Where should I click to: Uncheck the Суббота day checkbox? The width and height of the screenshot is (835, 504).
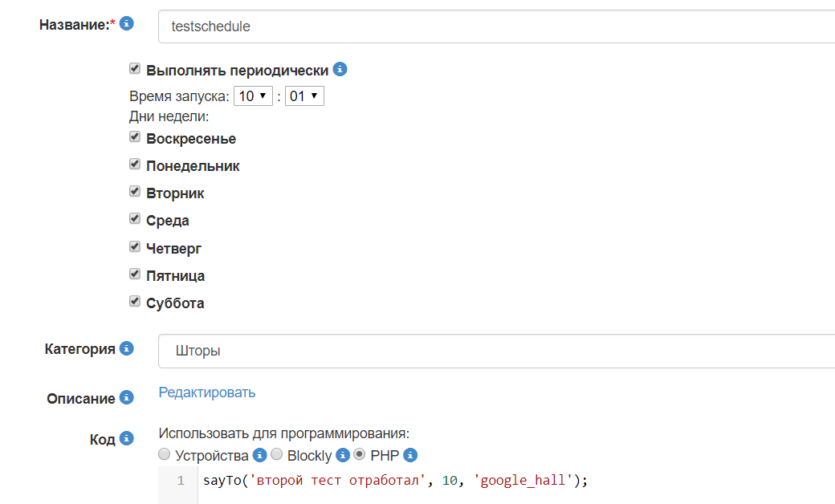[135, 302]
